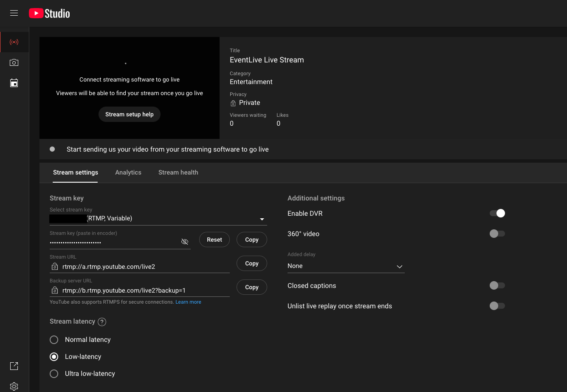Click the external link icon in sidebar
567x392 pixels.
pos(14,366)
